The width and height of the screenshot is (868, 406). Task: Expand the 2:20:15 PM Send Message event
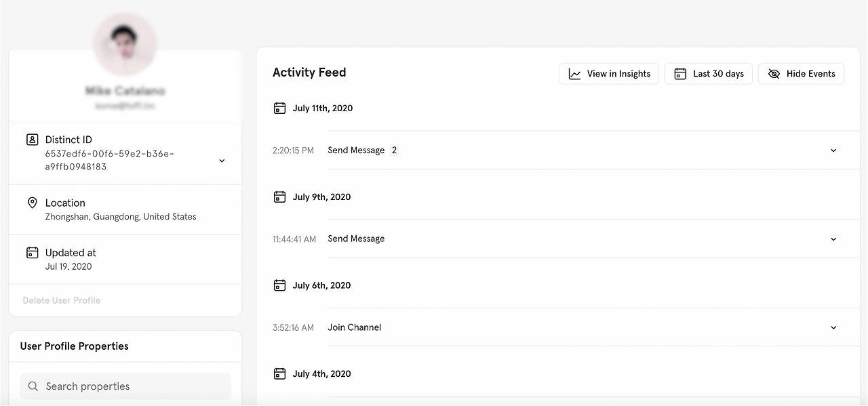[x=833, y=150]
